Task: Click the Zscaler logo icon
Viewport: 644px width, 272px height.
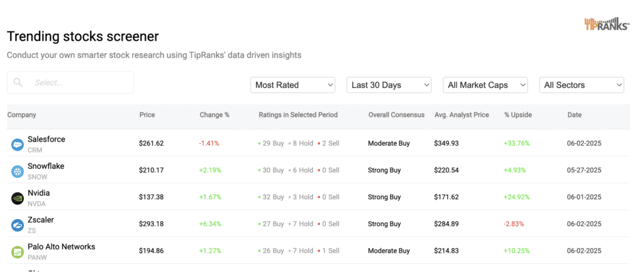Action: pos(18,226)
